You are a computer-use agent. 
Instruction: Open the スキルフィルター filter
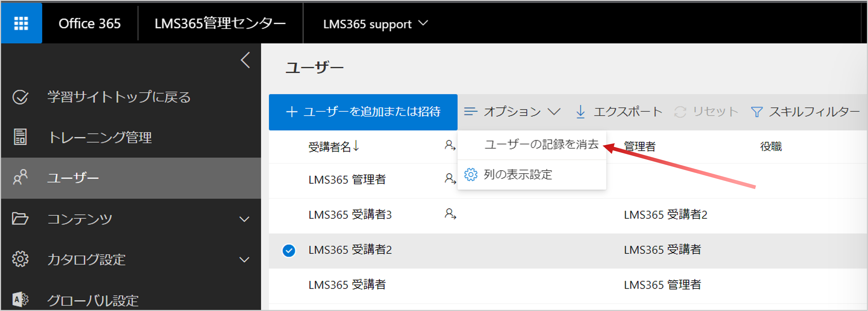pyautogui.click(x=805, y=112)
